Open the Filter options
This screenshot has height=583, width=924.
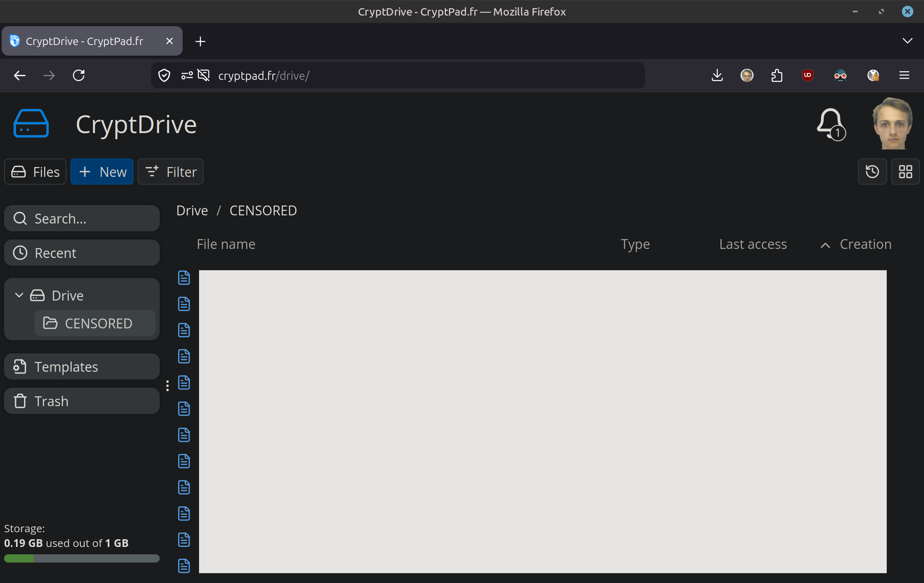tap(171, 172)
